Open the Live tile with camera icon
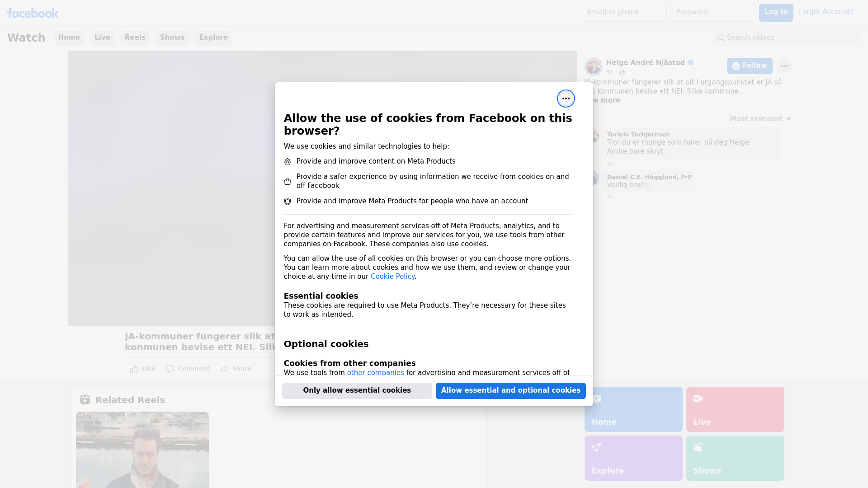The height and width of the screenshot is (488, 868). point(735,409)
